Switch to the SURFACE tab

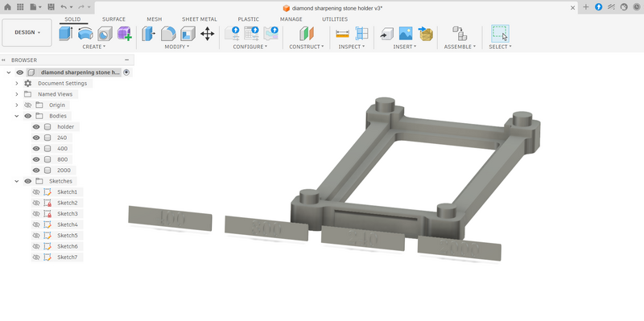(x=114, y=19)
